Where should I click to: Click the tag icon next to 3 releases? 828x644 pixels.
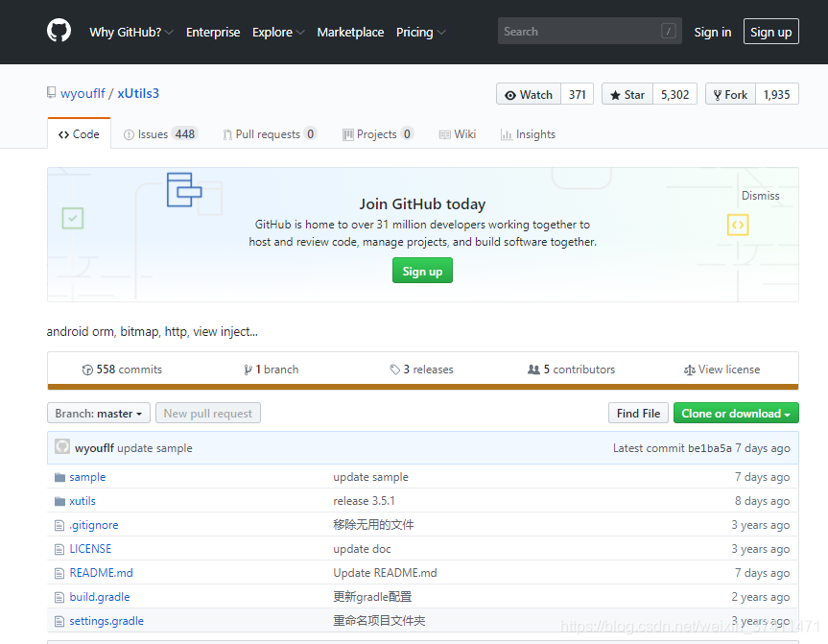tap(394, 370)
